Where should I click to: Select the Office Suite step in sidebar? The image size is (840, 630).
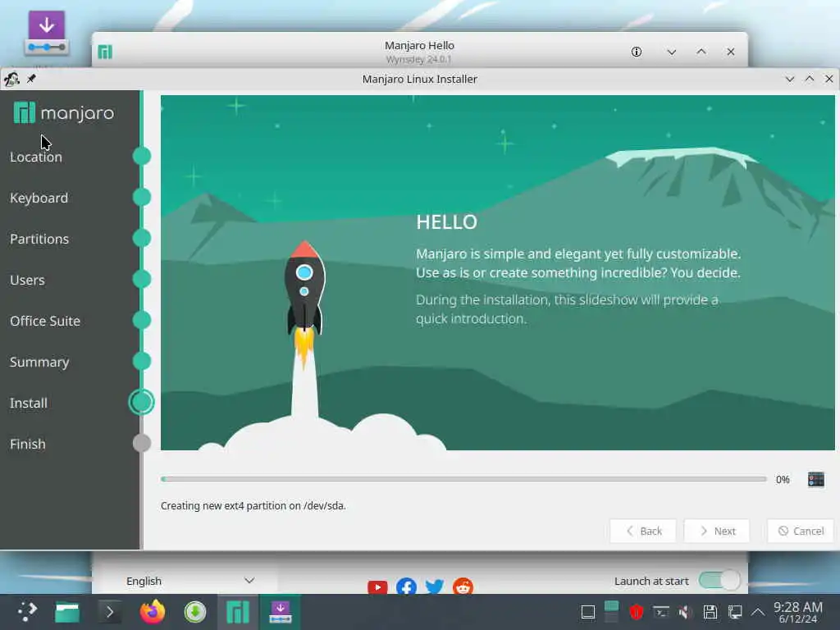(45, 321)
